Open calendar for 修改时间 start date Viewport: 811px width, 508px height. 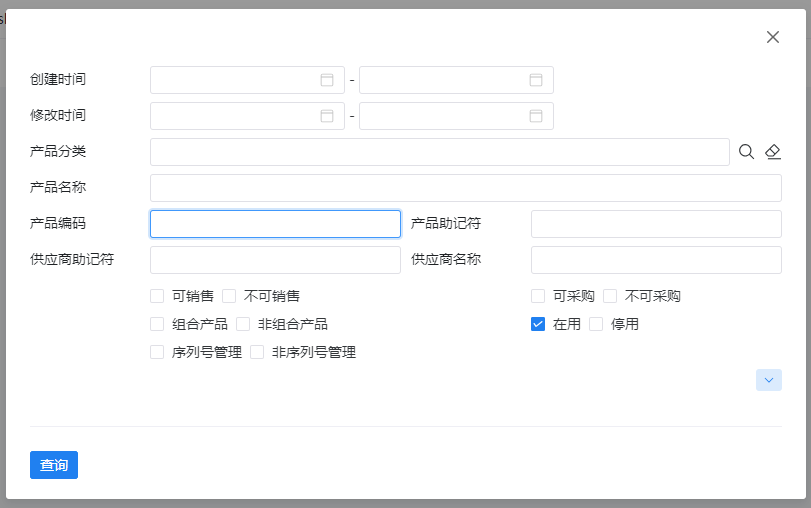pos(327,116)
